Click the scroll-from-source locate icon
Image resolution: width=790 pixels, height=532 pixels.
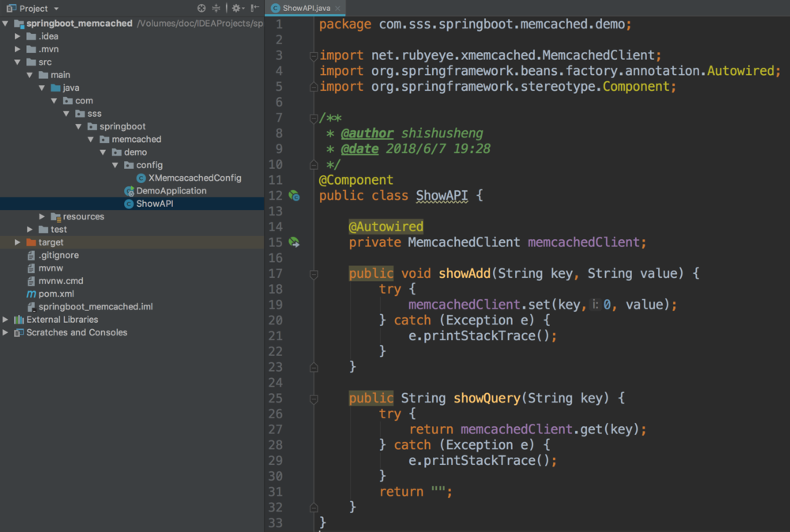(x=201, y=8)
